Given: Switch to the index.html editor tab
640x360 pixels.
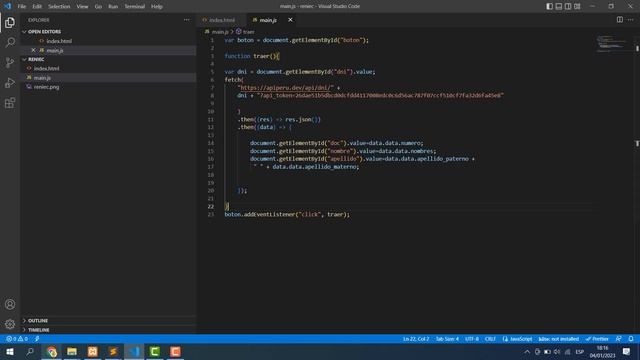Looking at the screenshot, I should tap(222, 20).
